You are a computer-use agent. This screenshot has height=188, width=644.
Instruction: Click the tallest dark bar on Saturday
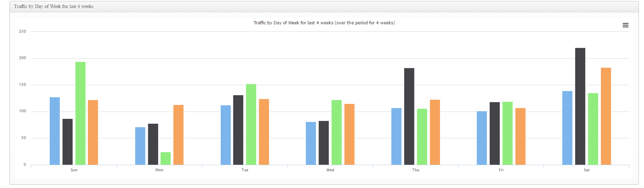[x=580, y=107]
